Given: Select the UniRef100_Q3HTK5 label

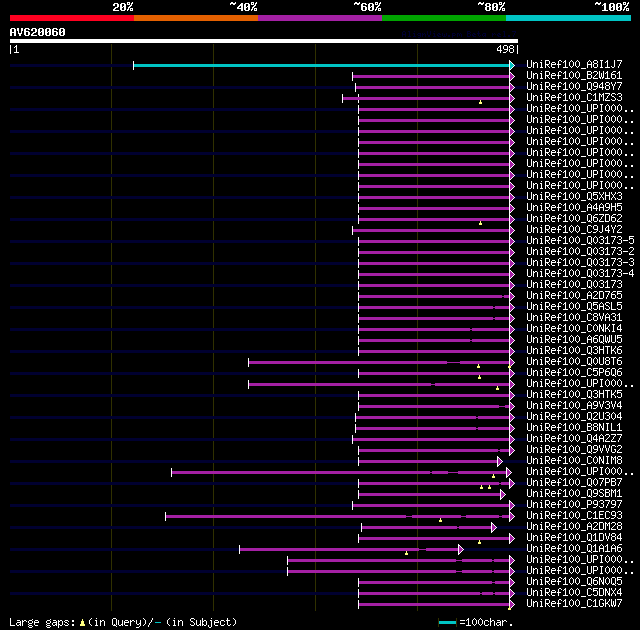Looking at the screenshot, I should [x=574, y=395].
